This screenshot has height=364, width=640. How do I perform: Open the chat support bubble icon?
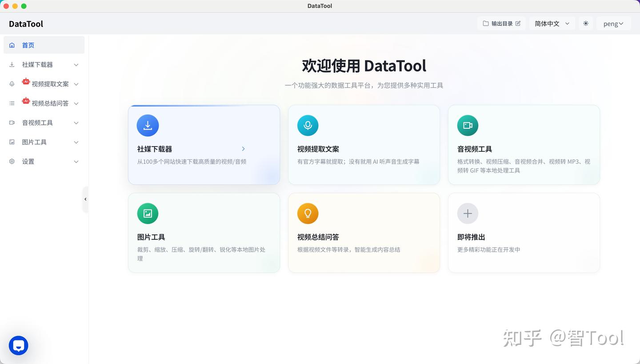19,345
